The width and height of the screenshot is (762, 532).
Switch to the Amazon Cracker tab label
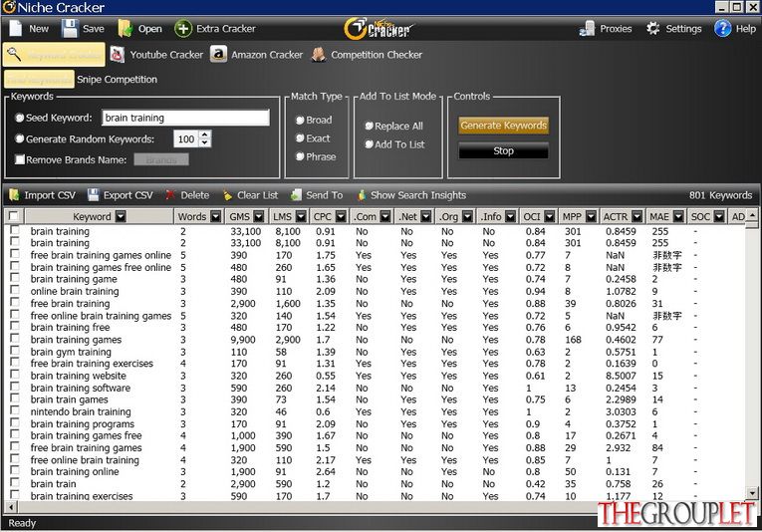click(267, 55)
